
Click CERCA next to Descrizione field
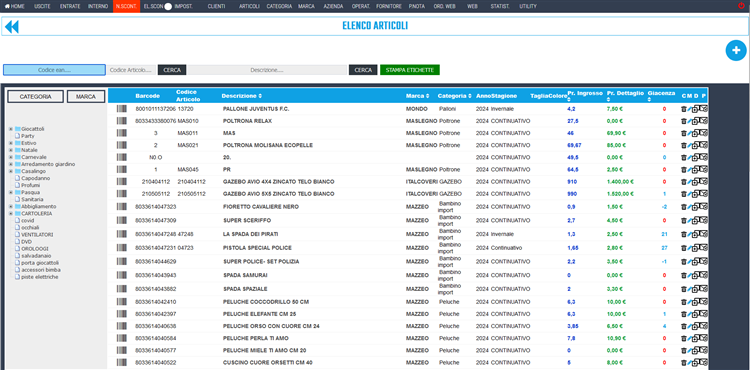(363, 70)
